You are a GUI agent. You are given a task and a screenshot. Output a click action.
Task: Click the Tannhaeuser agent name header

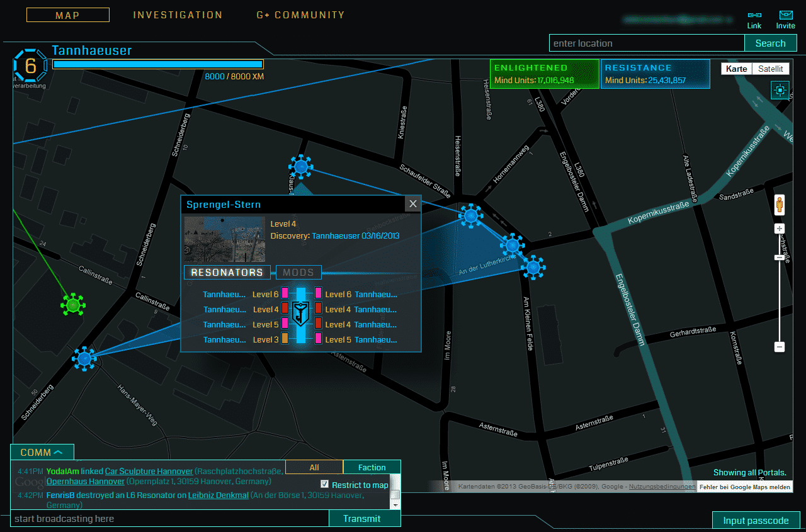[x=92, y=50]
